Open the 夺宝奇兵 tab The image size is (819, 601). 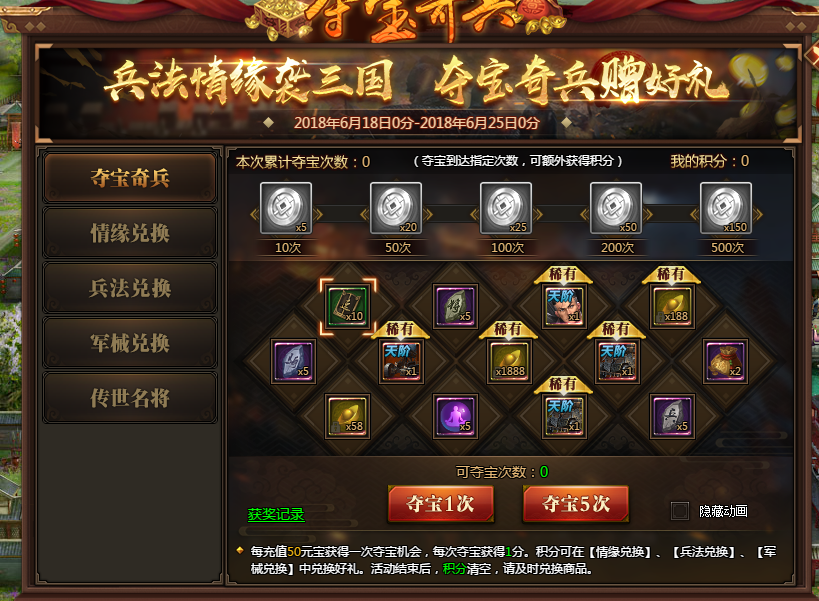coord(130,178)
